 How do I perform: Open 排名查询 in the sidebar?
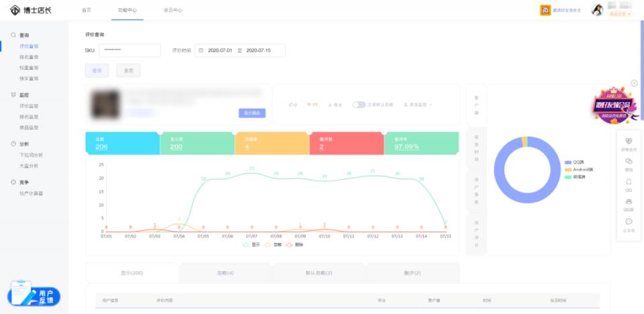pyautogui.click(x=29, y=57)
